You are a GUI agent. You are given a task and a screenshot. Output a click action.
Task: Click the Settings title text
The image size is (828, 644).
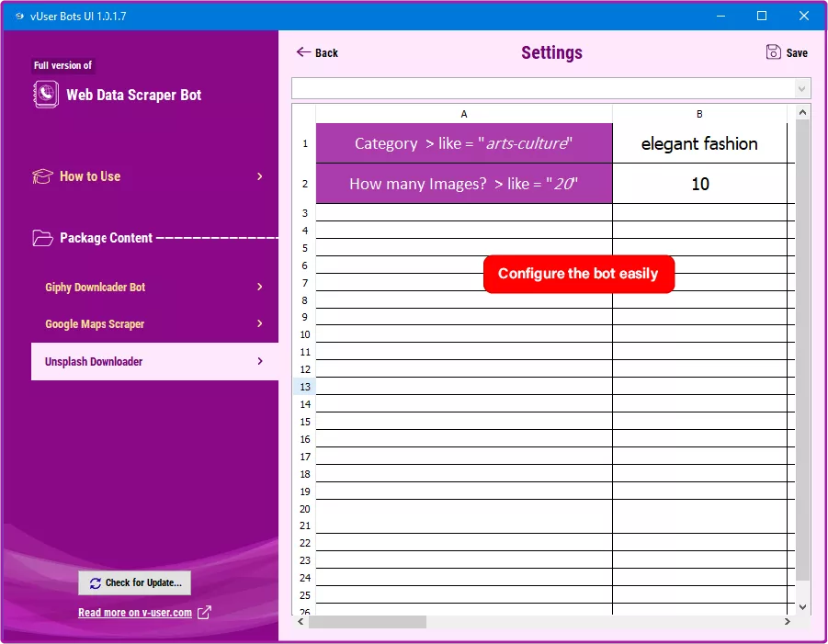[x=551, y=52]
